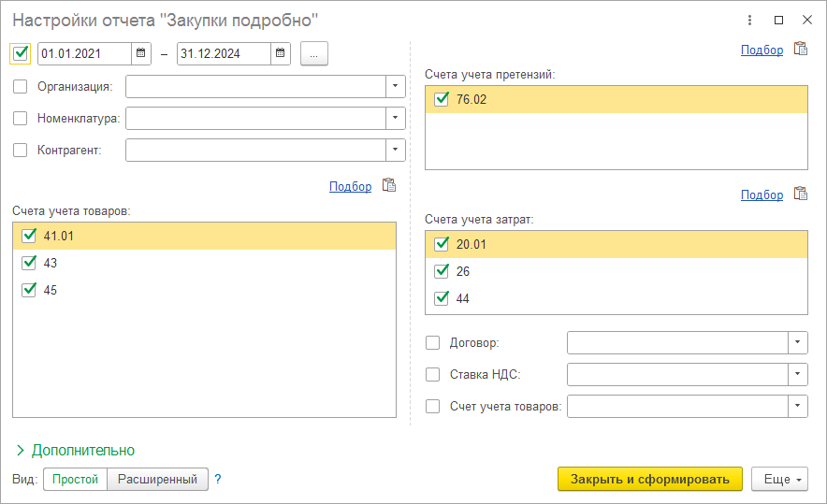827x504 pixels.
Task: Uncheck account 43 in goods accounts list
Action: pyautogui.click(x=29, y=263)
